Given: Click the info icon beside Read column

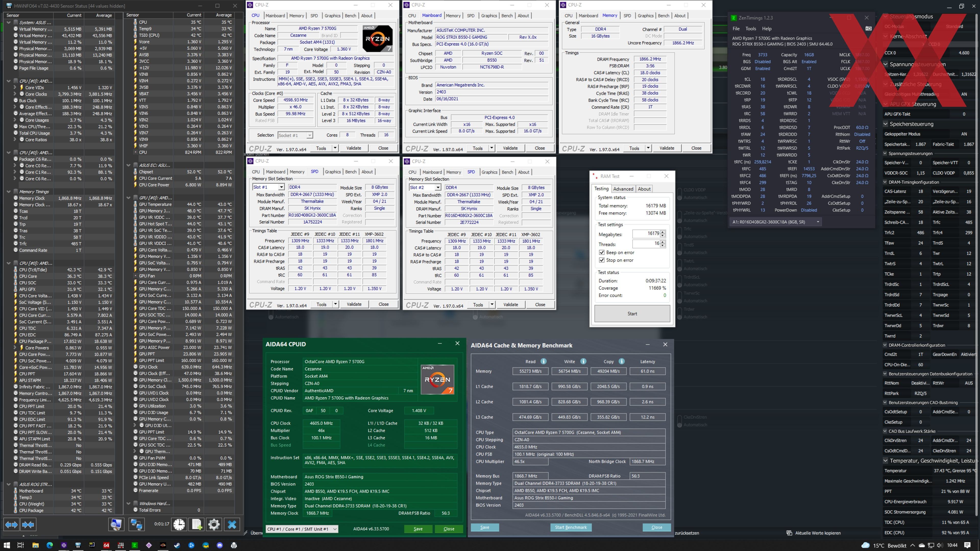Looking at the screenshot, I should coord(544,361).
